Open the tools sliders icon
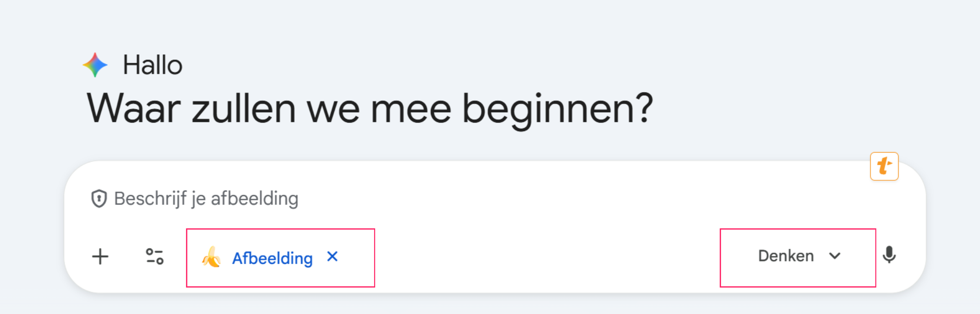This screenshot has width=980, height=314. pos(154,256)
